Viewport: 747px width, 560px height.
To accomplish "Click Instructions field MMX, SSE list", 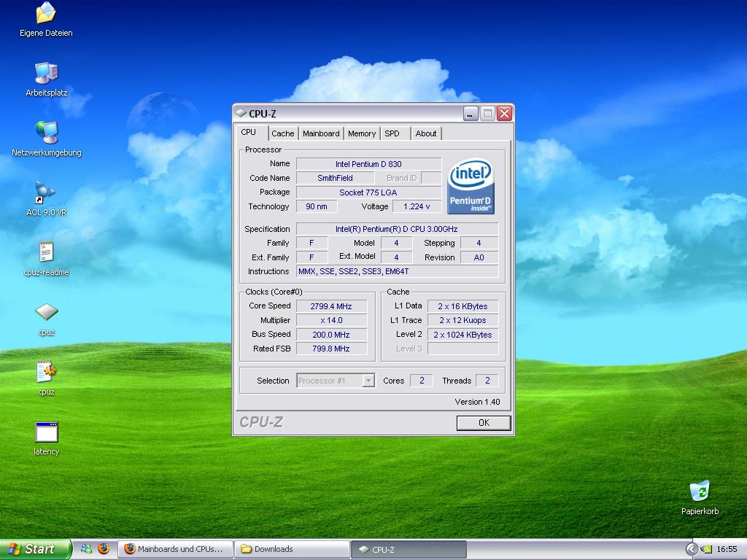I will (x=397, y=271).
